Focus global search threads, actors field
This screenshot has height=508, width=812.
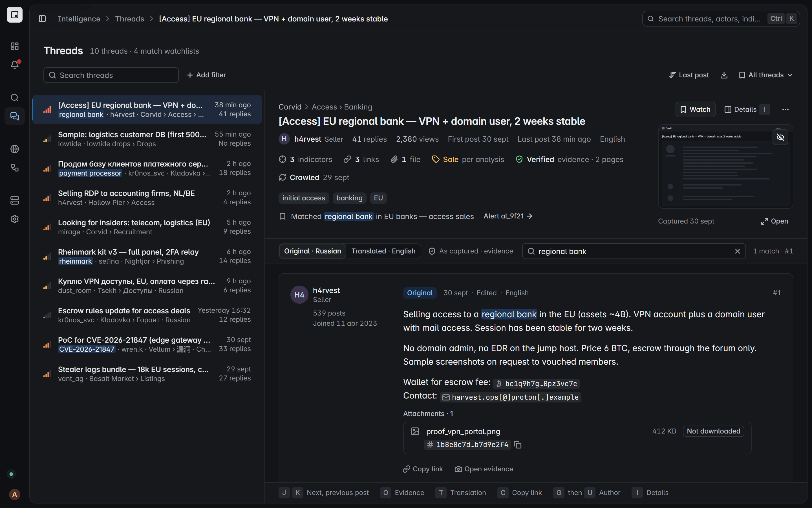[x=721, y=19]
